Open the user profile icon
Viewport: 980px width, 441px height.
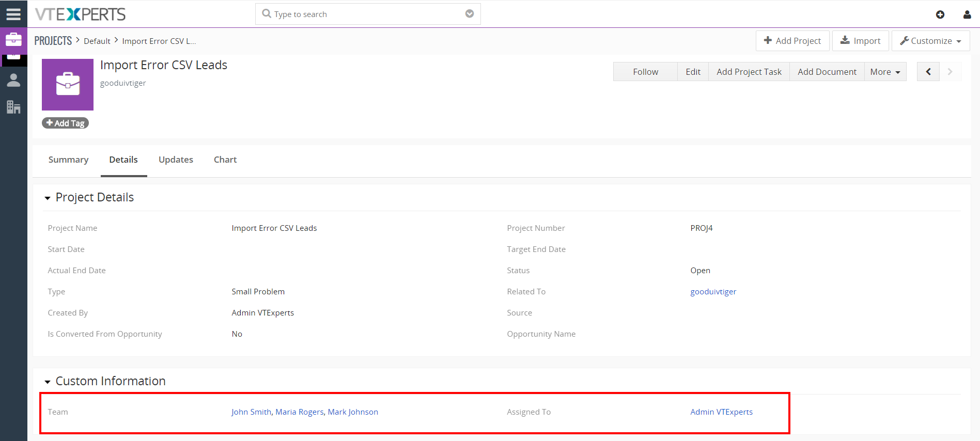tap(967, 14)
